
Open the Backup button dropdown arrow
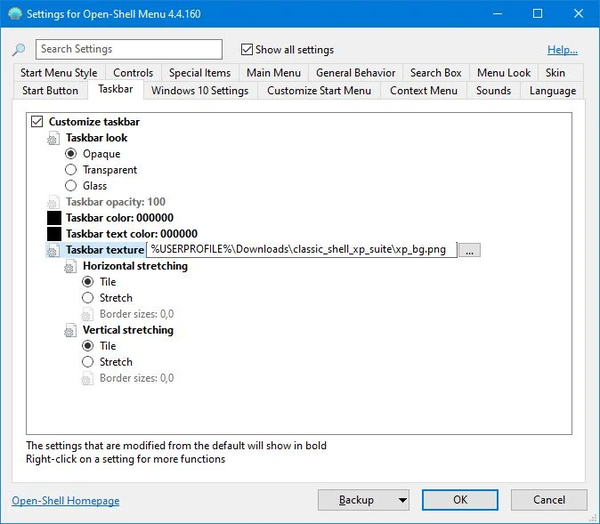402,500
